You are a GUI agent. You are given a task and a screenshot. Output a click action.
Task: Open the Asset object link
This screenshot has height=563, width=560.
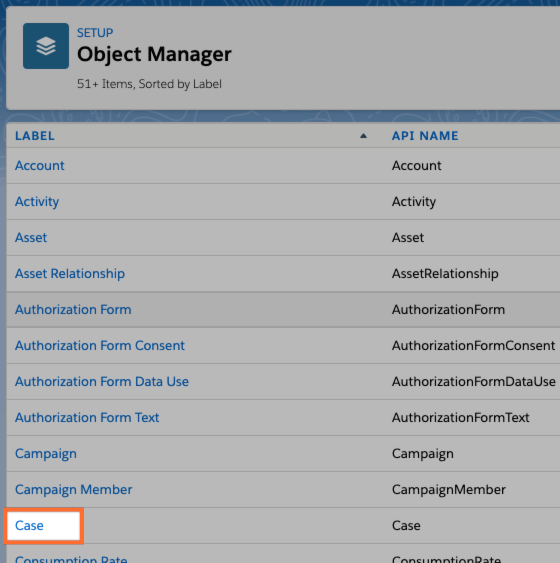coord(31,238)
